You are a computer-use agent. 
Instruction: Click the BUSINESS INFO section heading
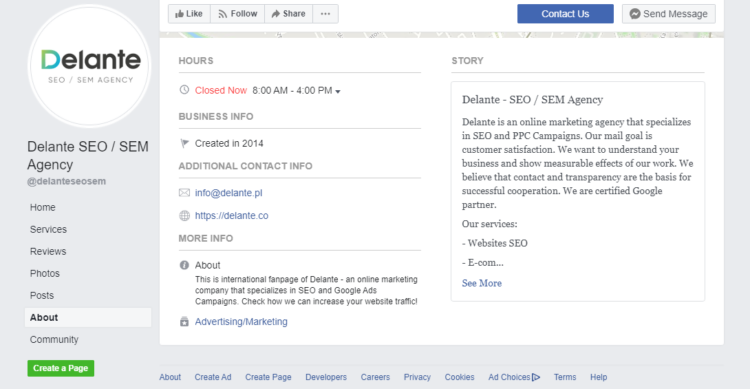[x=216, y=117]
